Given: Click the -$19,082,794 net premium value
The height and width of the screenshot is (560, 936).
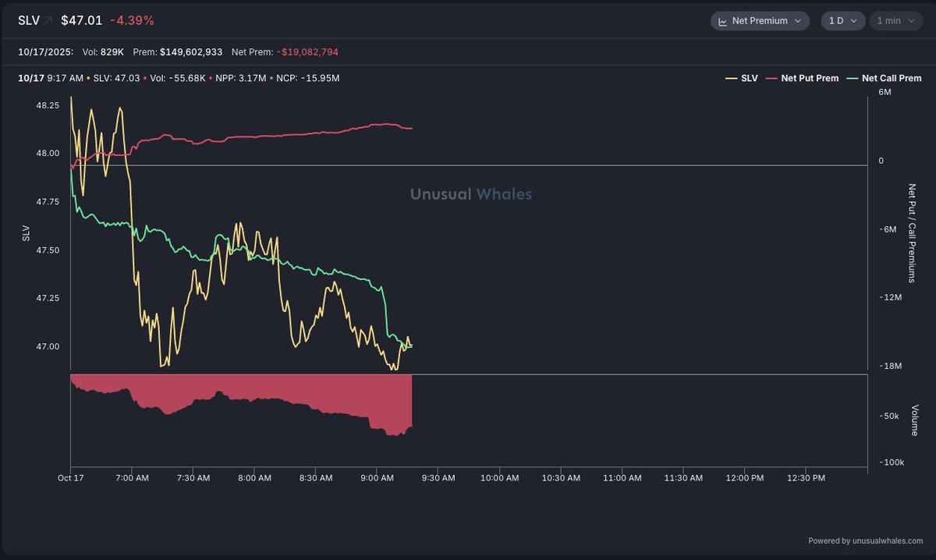Looking at the screenshot, I should 307,51.
